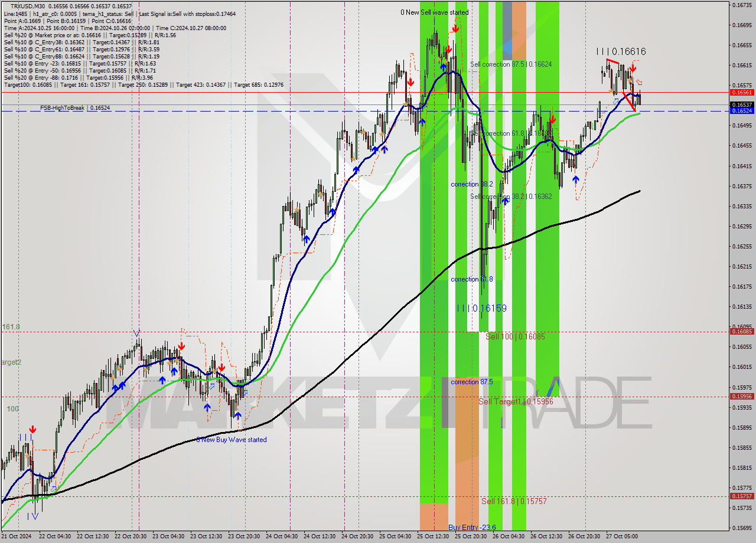
Task: Click the '24 Oct 04:30' time axis label
Action: (281, 537)
